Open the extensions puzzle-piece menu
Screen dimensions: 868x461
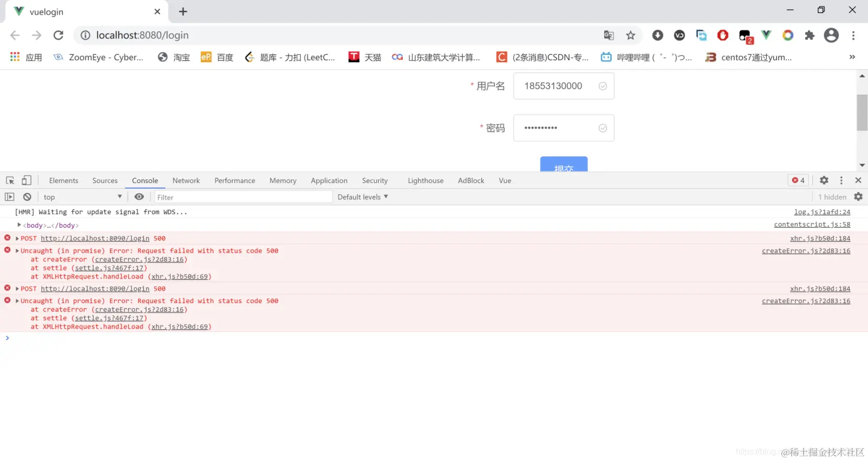[x=809, y=35]
